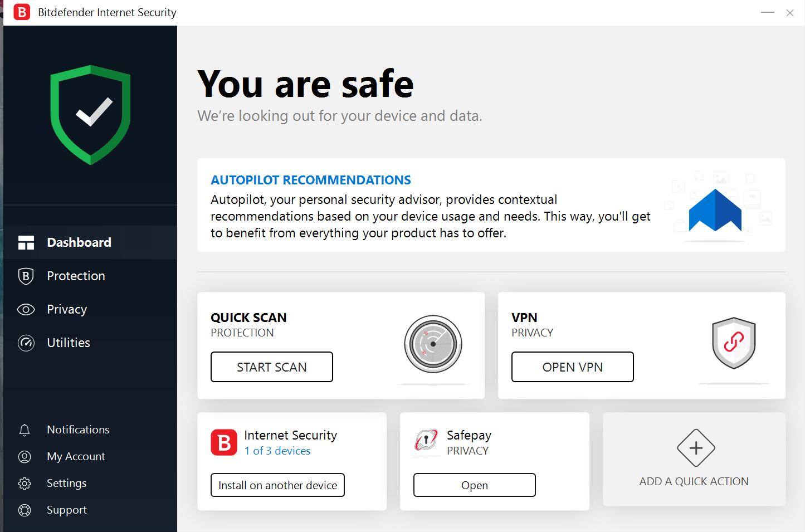Click the Settings gear icon in sidebar
The image size is (805, 532).
(x=25, y=484)
